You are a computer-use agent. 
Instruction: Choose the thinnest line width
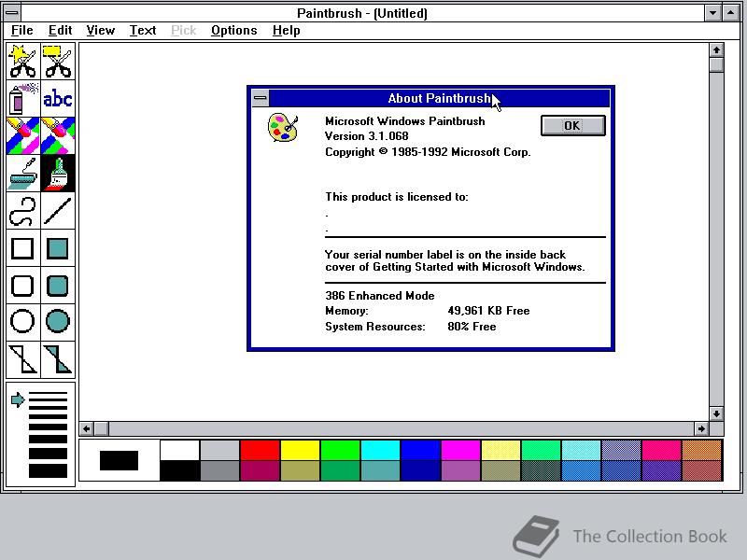[48, 393]
